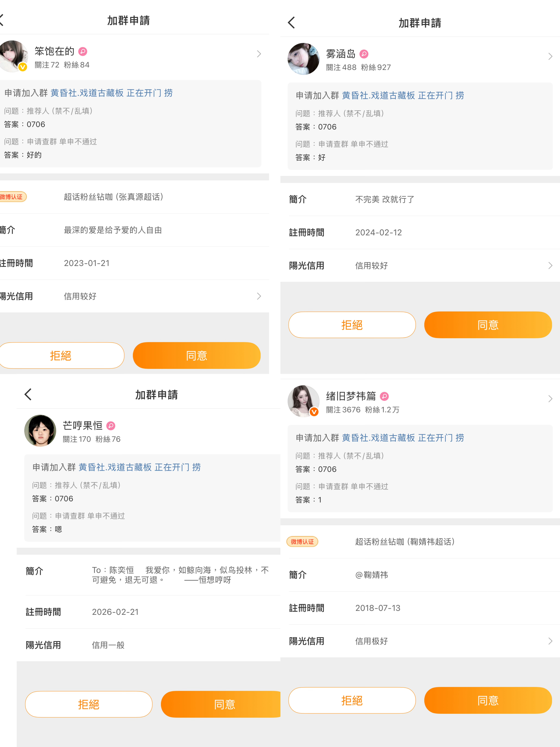Click the answer 好的 in 笨饱在的's application
The image size is (560, 747).
point(34,155)
